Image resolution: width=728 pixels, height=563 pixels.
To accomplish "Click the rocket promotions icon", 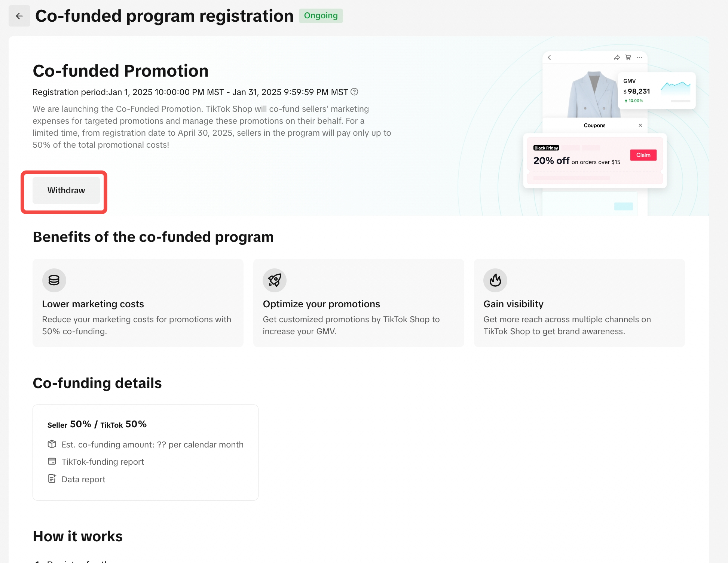I will click(275, 280).
